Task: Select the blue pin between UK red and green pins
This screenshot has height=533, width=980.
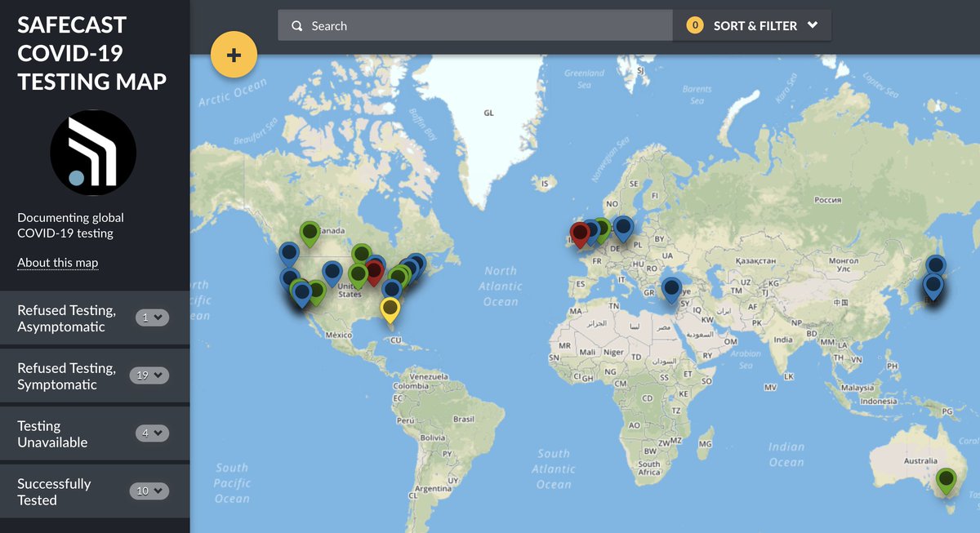Action: [590, 232]
